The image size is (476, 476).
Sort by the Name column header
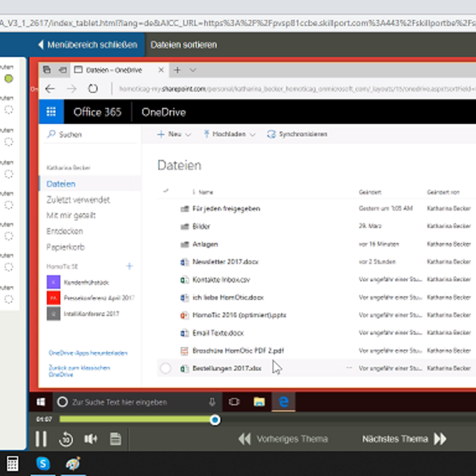(x=205, y=192)
